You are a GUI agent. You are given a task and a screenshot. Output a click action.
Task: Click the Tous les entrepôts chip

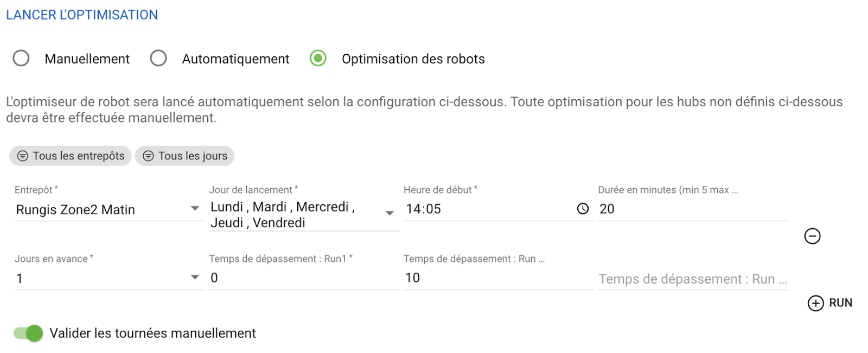coord(71,156)
